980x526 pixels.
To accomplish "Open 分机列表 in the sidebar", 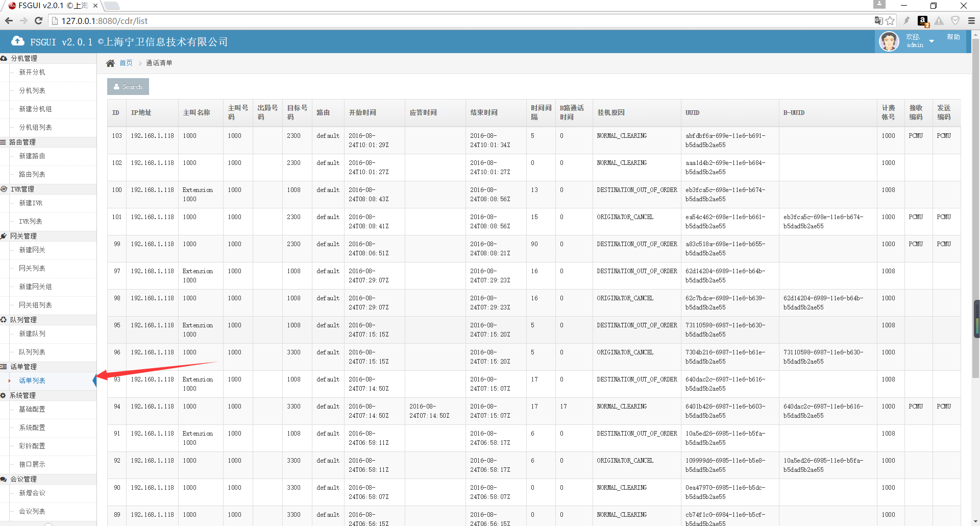I will click(32, 90).
